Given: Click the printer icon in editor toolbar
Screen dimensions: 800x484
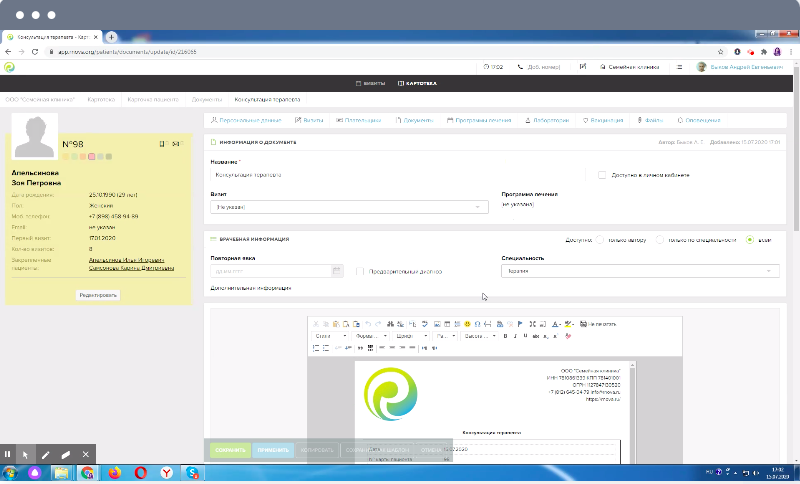Looking at the screenshot, I should 583,324.
